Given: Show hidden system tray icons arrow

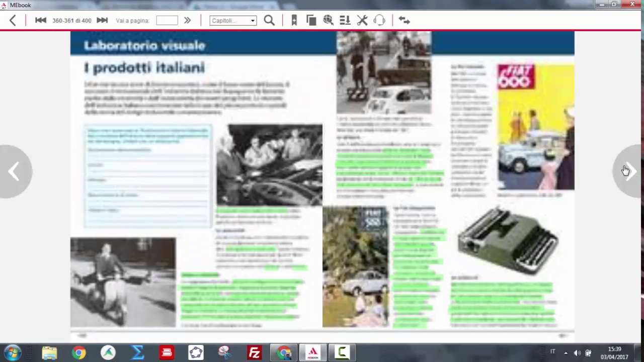Looking at the screenshot, I should pyautogui.click(x=566, y=353).
